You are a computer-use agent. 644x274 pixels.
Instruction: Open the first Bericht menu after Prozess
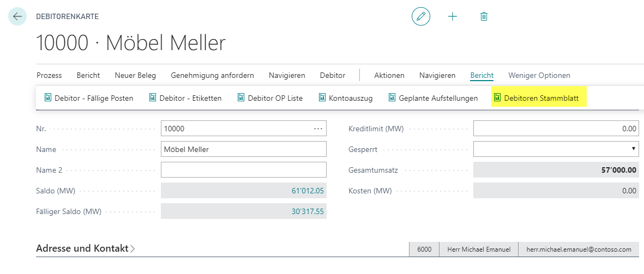tap(88, 76)
